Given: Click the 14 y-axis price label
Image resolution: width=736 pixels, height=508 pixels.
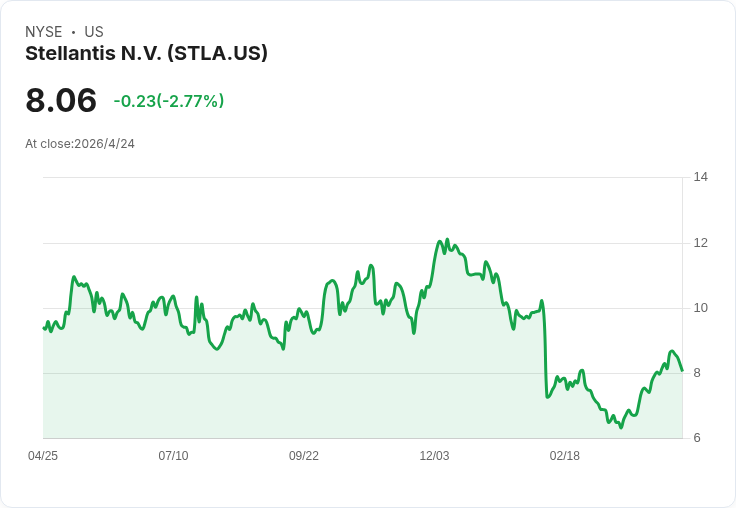Looking at the screenshot, I should click(701, 177).
